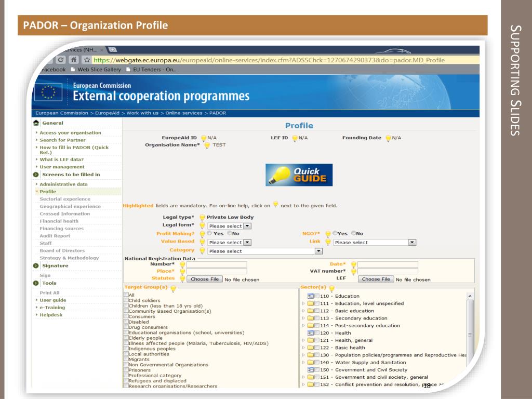The image size is (532, 399).
Task: Click the help bulb beside Value Based
Action: click(202, 242)
